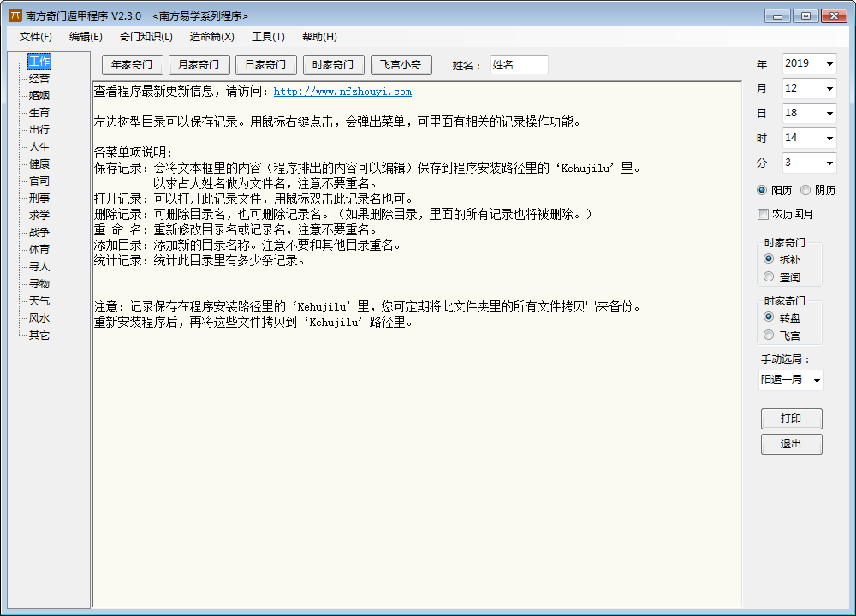Select 体育 in the tree
Viewport: 856px width, 616px height.
pyautogui.click(x=39, y=249)
